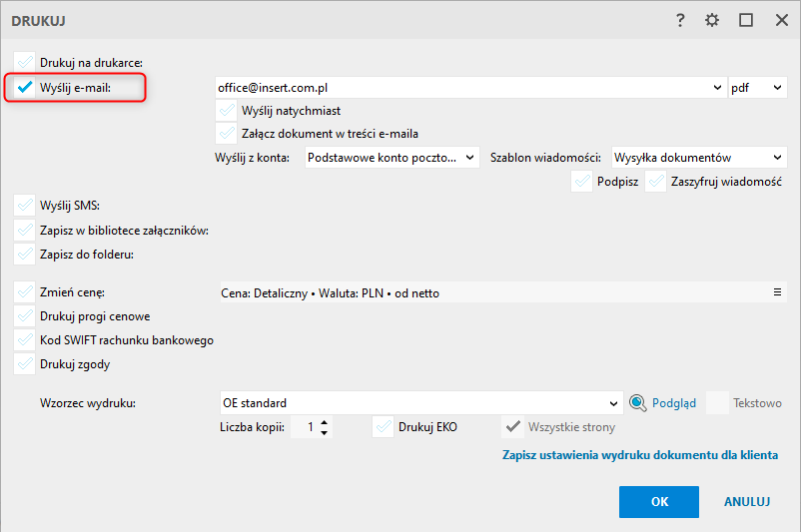Image resolution: width=801 pixels, height=532 pixels.
Task: Open the price options hamburger menu
Action: click(x=777, y=292)
